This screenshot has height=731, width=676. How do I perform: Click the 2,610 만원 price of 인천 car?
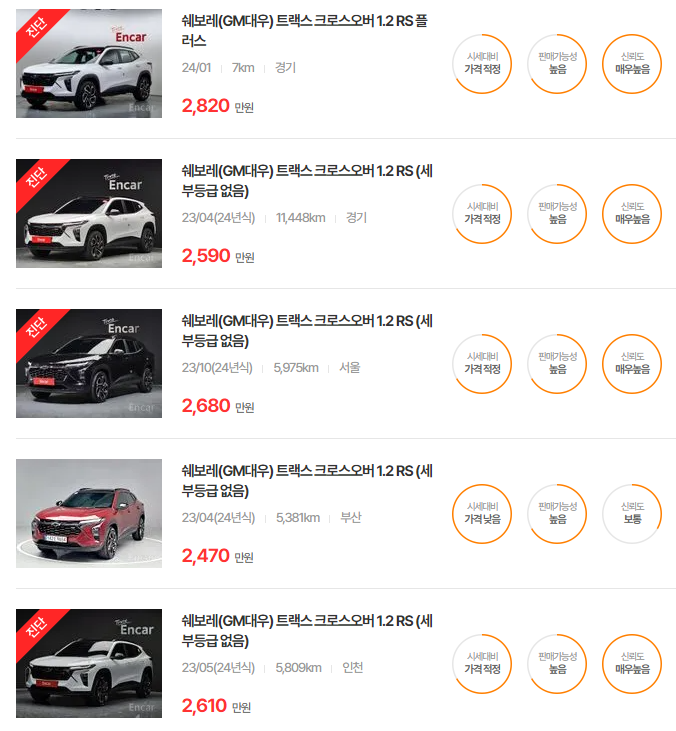216,706
